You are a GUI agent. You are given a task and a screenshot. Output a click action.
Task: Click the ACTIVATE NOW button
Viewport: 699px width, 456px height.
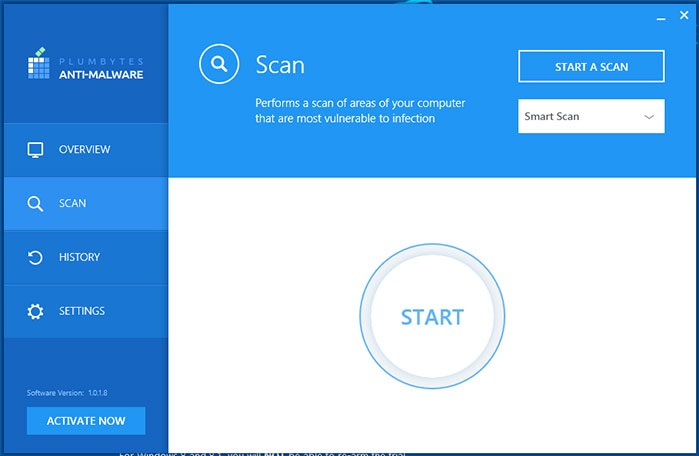86,420
